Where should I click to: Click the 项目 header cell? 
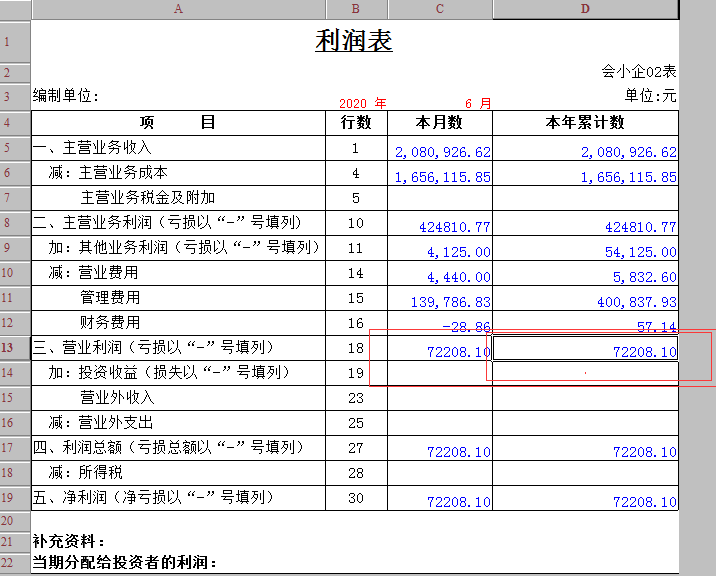click(178, 123)
